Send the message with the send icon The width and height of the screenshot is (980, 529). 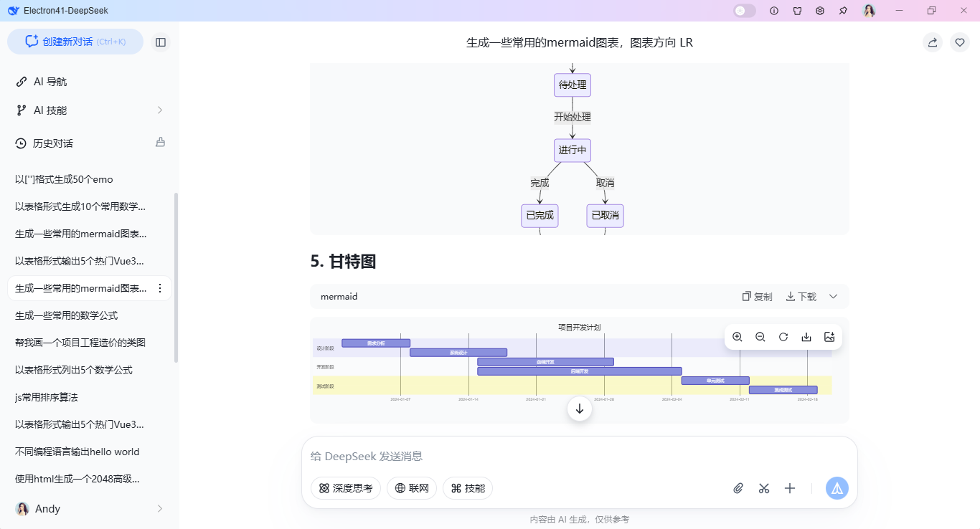point(837,488)
